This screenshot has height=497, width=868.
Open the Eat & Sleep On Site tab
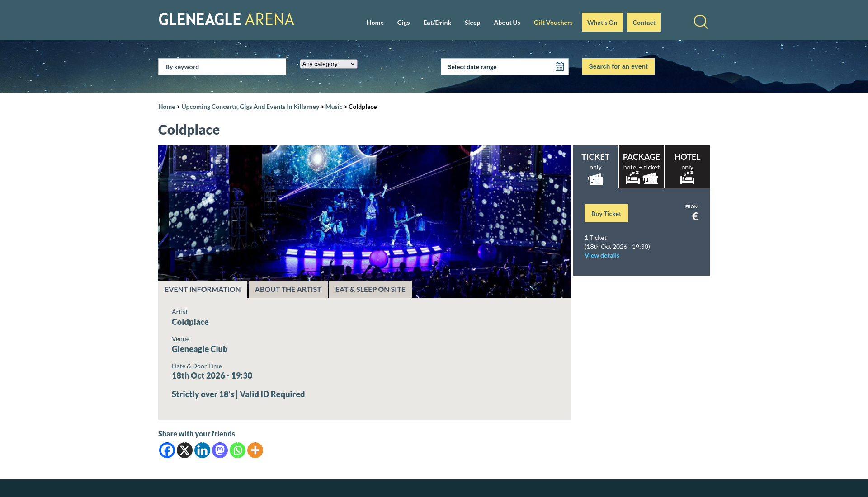click(x=370, y=289)
